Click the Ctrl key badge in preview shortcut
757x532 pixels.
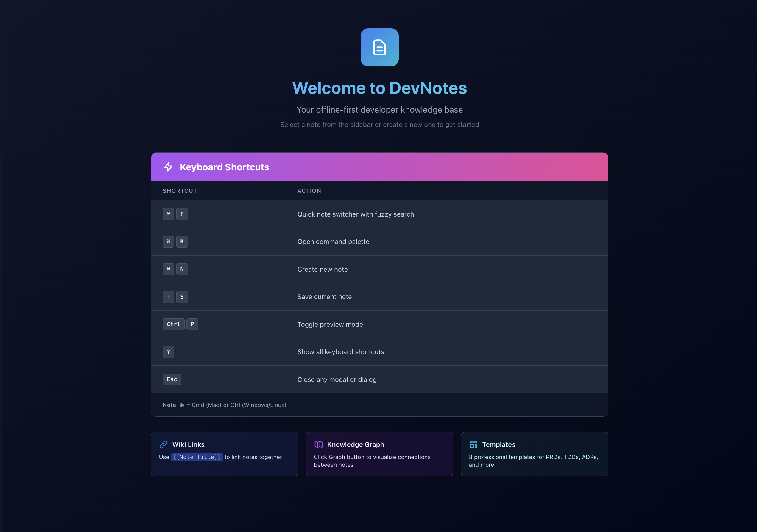pos(173,324)
